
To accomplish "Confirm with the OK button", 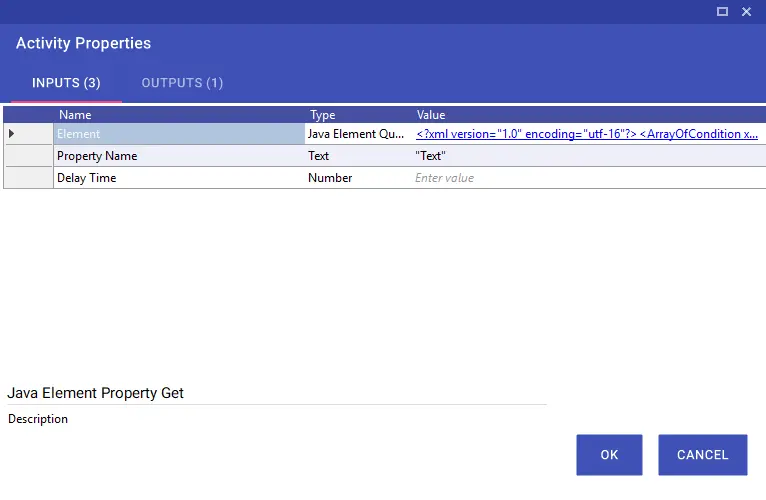I will [x=609, y=455].
